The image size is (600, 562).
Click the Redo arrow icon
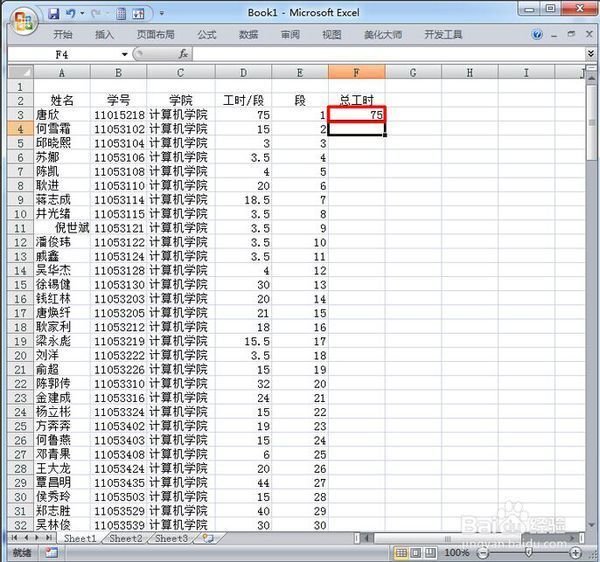(x=96, y=14)
